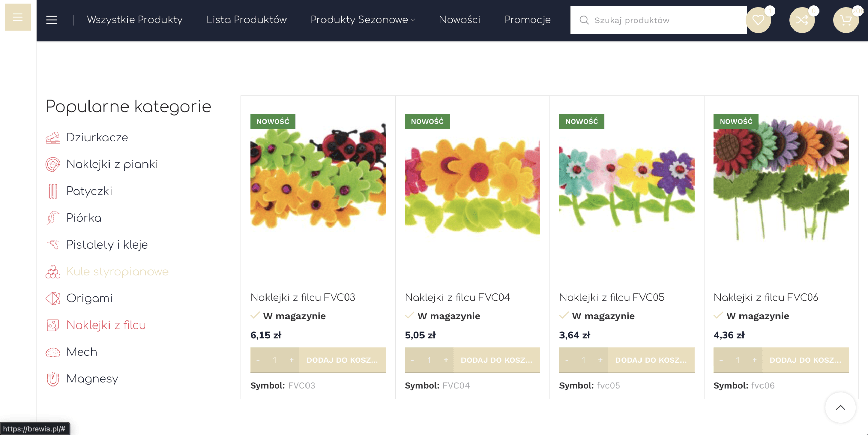Click the scroll-to-top arrow button
868x435 pixels.
point(840,408)
